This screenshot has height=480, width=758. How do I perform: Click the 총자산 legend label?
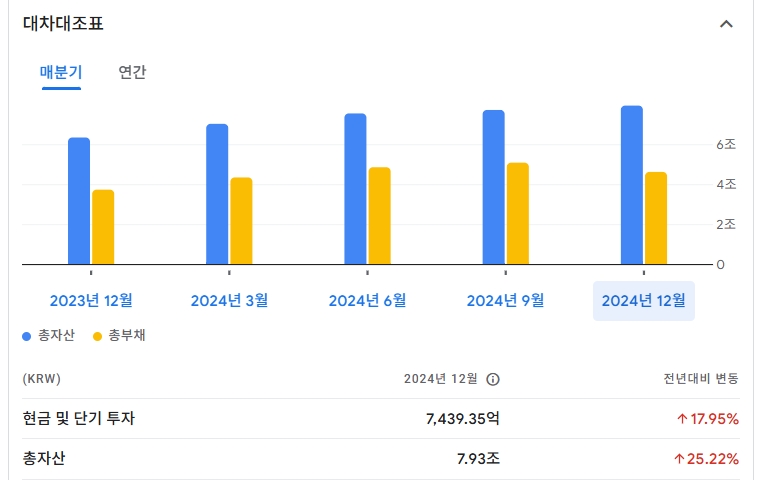coord(56,335)
